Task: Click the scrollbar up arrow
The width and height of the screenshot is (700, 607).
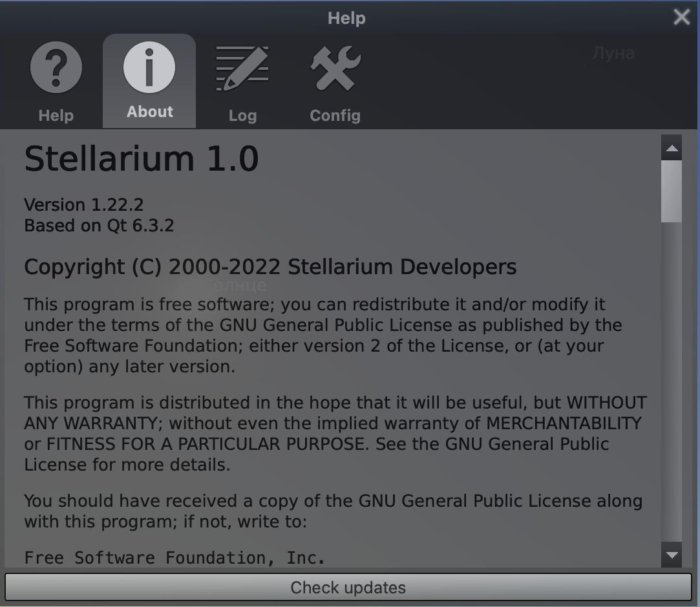Action: tap(672, 149)
